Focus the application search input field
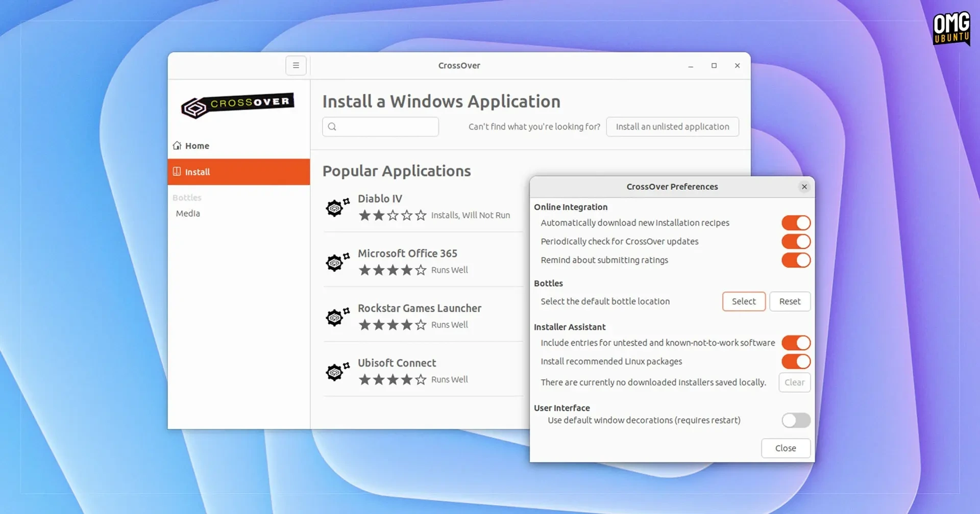 [380, 126]
